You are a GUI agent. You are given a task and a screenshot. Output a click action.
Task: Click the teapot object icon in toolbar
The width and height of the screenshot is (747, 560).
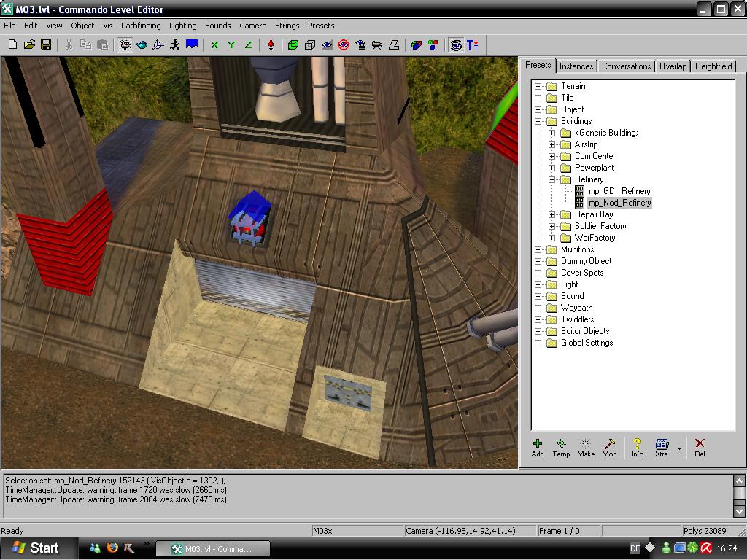(x=142, y=44)
